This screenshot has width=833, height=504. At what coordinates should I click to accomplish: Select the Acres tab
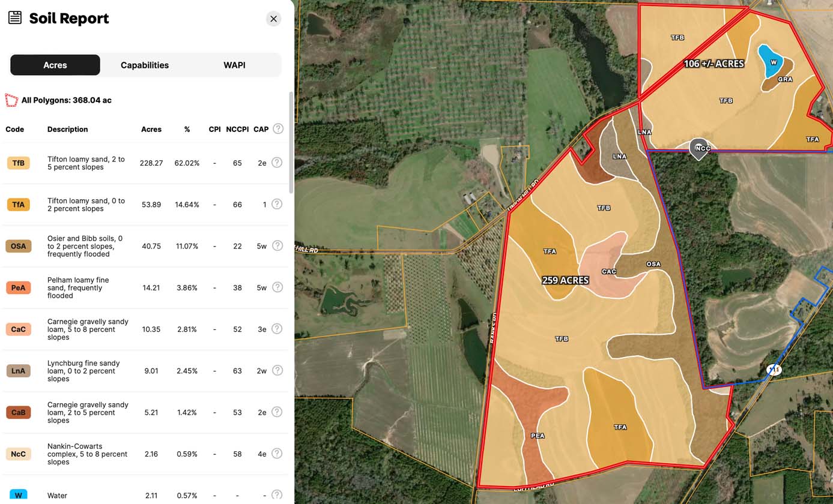tap(55, 65)
